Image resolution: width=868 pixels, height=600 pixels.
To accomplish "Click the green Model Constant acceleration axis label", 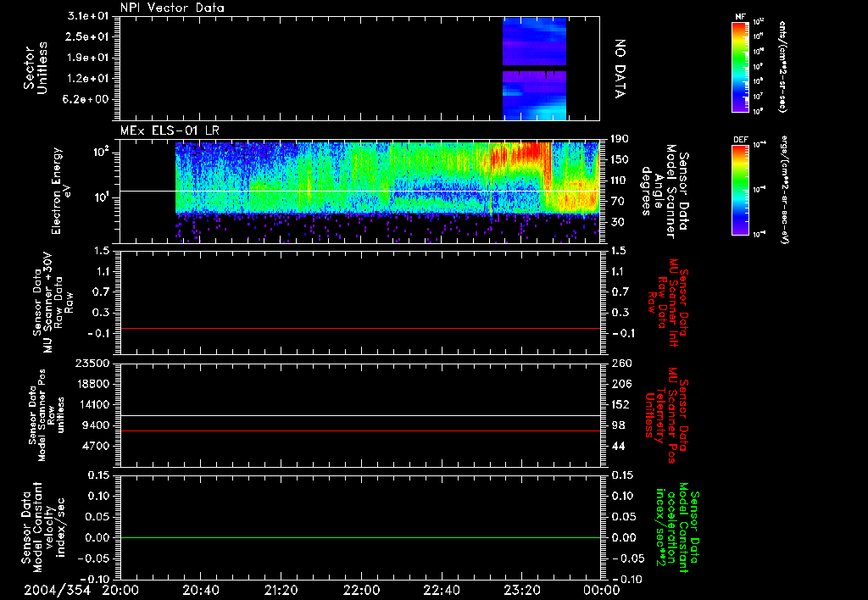I will (x=678, y=527).
